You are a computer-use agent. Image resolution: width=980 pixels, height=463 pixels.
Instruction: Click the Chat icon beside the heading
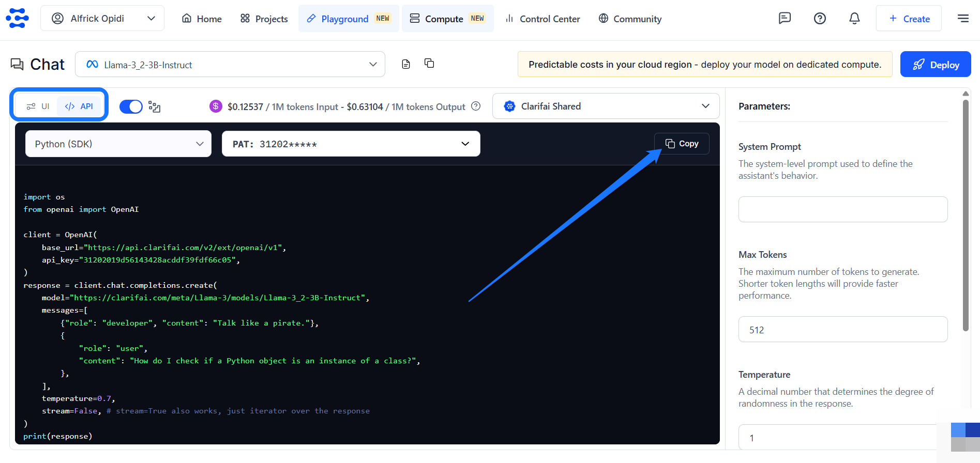(17, 64)
